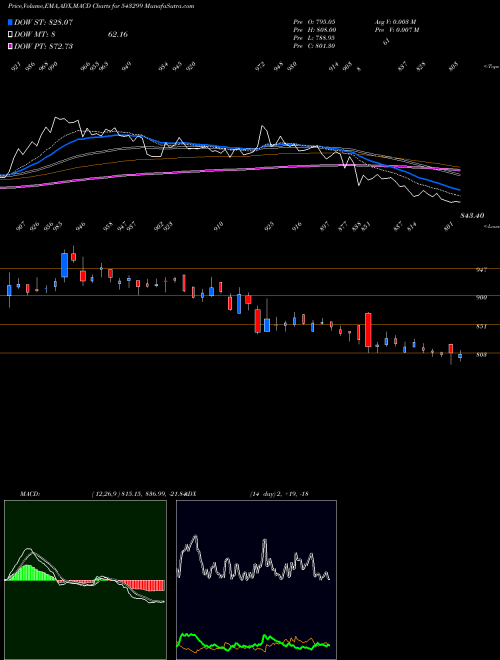Click the 843.40 value right of EMA chart

[x=472, y=216]
